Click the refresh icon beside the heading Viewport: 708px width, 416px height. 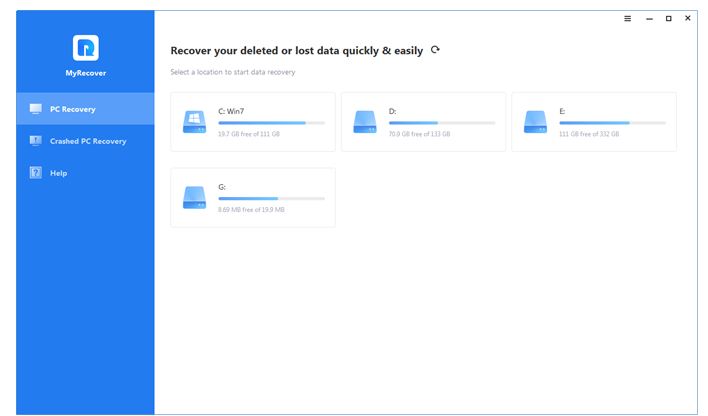tap(434, 49)
